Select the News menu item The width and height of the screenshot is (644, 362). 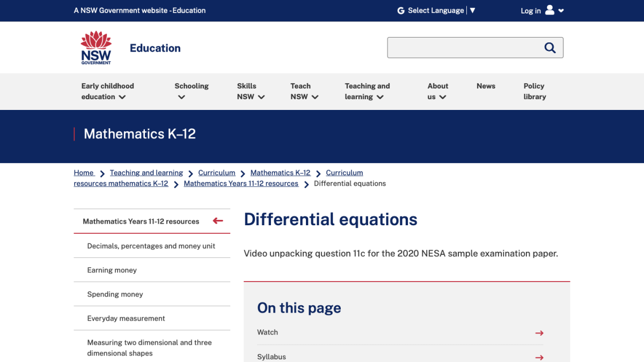tap(486, 86)
